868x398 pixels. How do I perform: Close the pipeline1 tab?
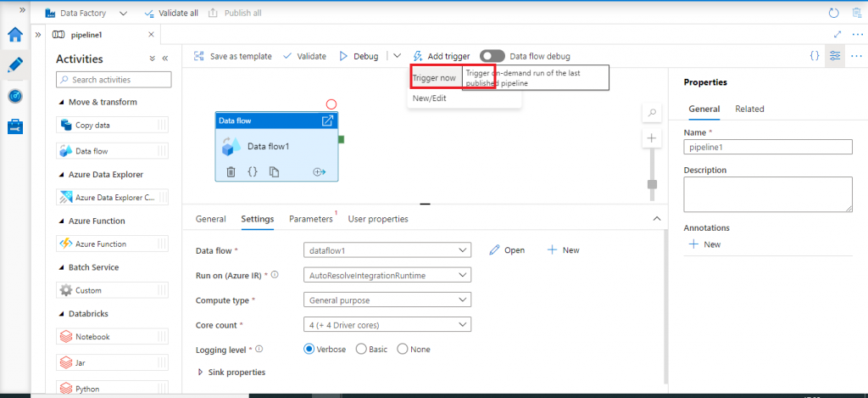click(x=151, y=34)
